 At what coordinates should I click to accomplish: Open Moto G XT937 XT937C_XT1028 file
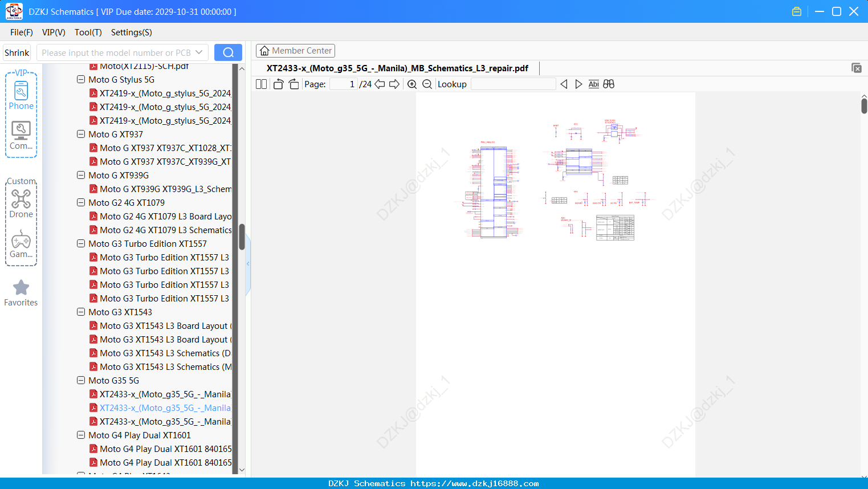point(161,148)
